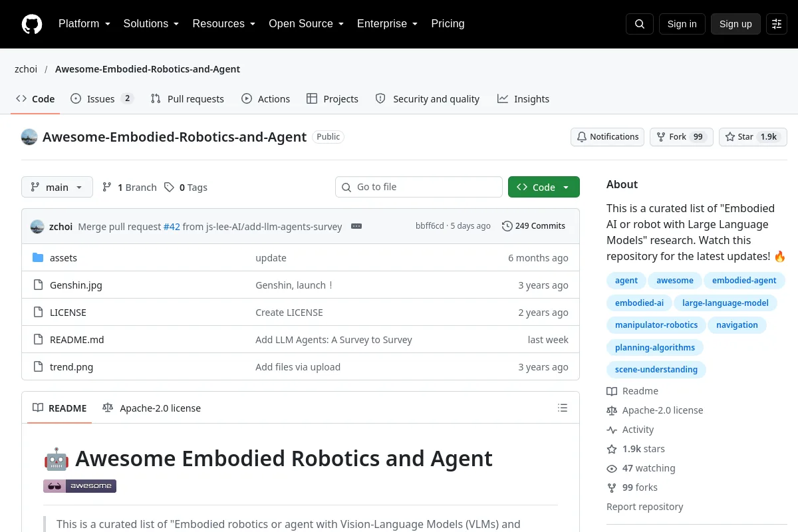Switch to the Code tab
The height and width of the screenshot is (532, 798).
pyautogui.click(x=35, y=99)
